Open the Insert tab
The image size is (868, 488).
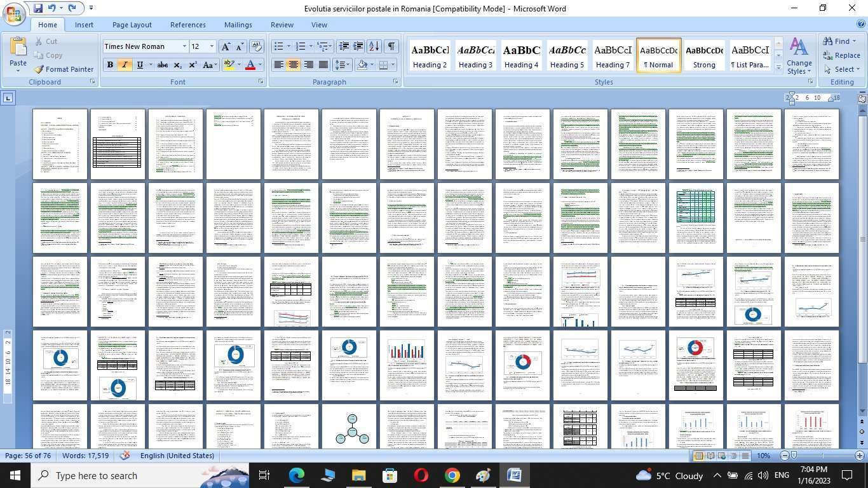(x=84, y=25)
